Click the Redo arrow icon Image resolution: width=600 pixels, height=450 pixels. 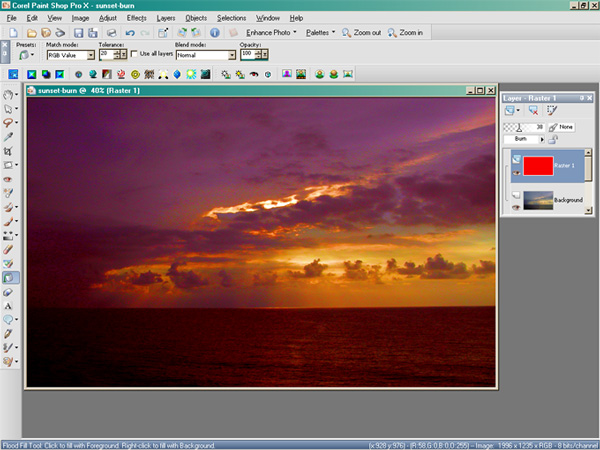145,33
